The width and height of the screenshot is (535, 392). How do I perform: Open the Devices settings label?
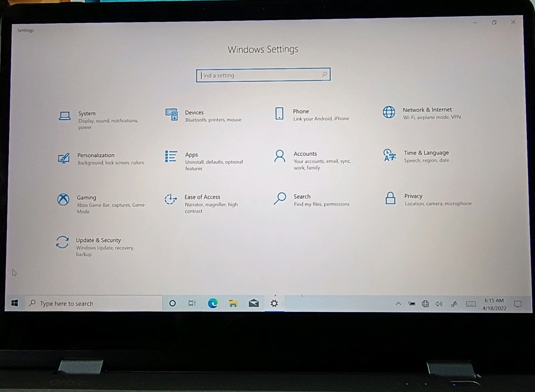click(194, 112)
